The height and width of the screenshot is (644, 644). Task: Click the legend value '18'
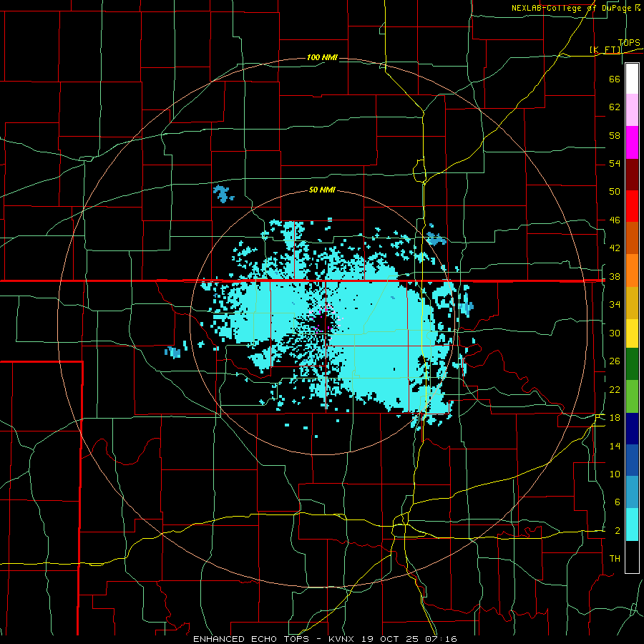point(615,418)
